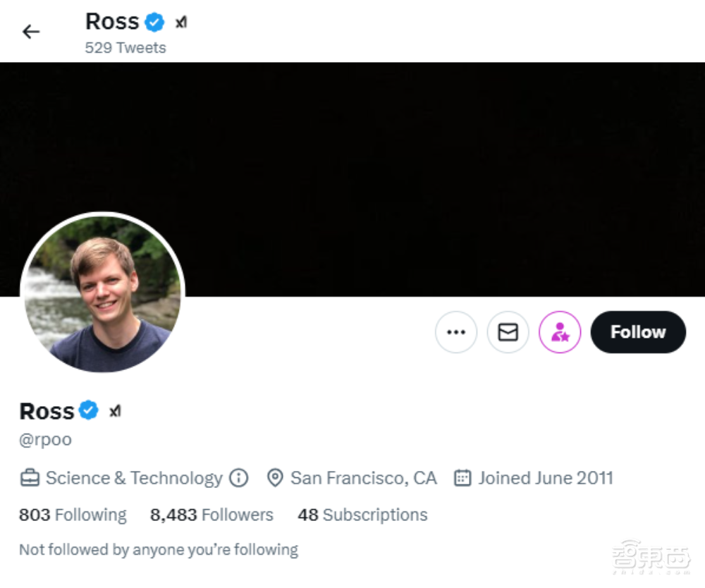The width and height of the screenshot is (705, 588).
Task: Open the 48 Subscriptions link
Action: 362,515
